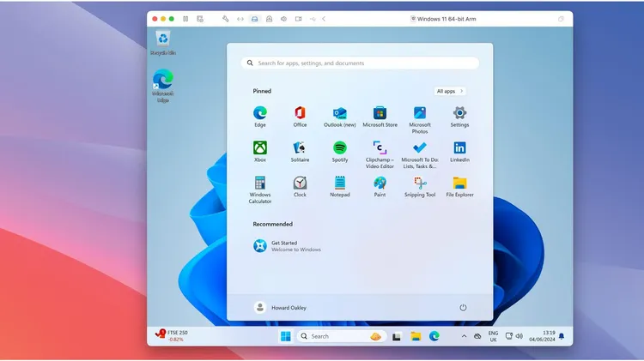This screenshot has height=361, width=644.
Task: Collapse toolbar devices with the arrow
Action: coord(324,19)
